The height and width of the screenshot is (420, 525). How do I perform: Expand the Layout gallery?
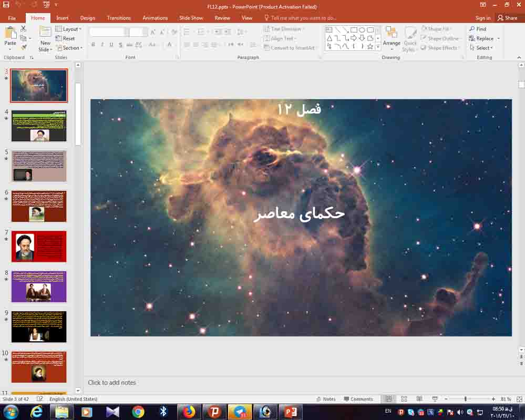pos(69,29)
